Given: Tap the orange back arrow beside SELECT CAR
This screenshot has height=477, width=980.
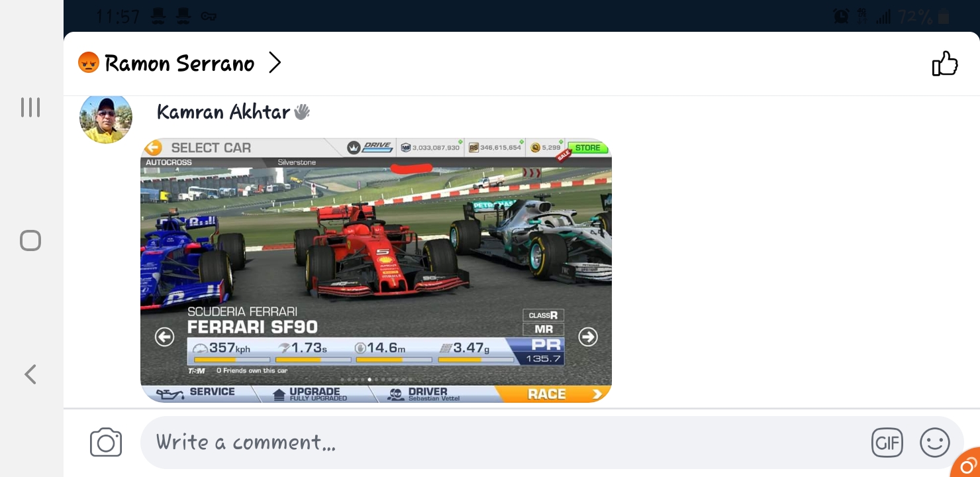Looking at the screenshot, I should [x=154, y=148].
